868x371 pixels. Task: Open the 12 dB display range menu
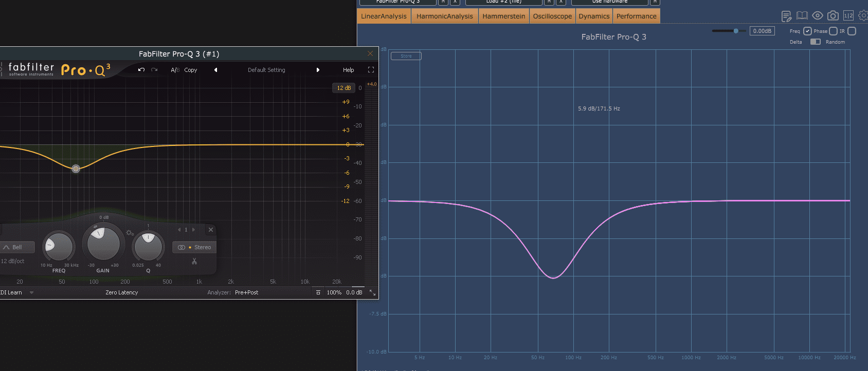(344, 88)
